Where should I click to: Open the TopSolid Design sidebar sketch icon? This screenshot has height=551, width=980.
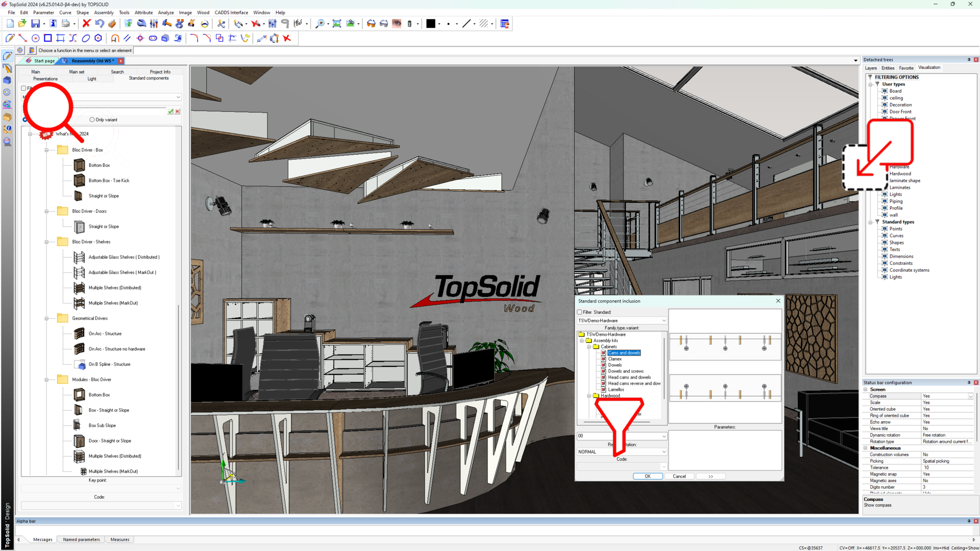point(7,56)
